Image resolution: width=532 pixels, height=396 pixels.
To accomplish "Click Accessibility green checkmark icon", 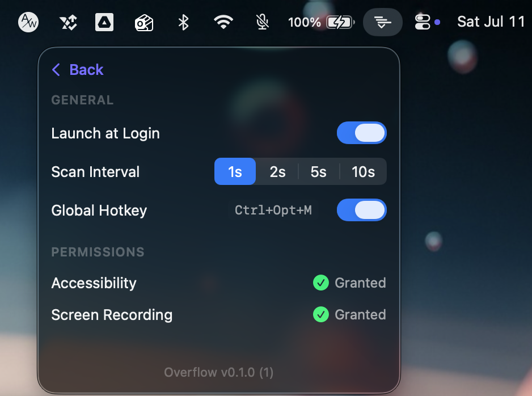I will click(321, 283).
